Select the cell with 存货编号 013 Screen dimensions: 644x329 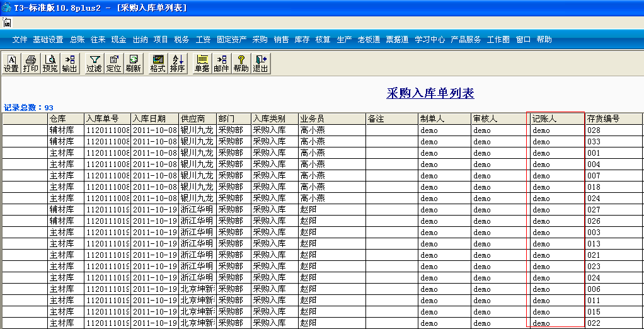(613, 243)
